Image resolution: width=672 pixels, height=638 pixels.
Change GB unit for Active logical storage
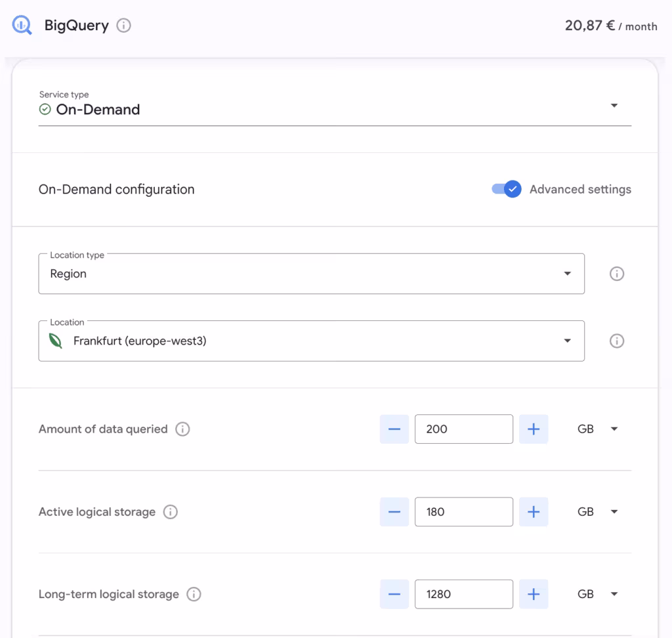click(x=597, y=512)
